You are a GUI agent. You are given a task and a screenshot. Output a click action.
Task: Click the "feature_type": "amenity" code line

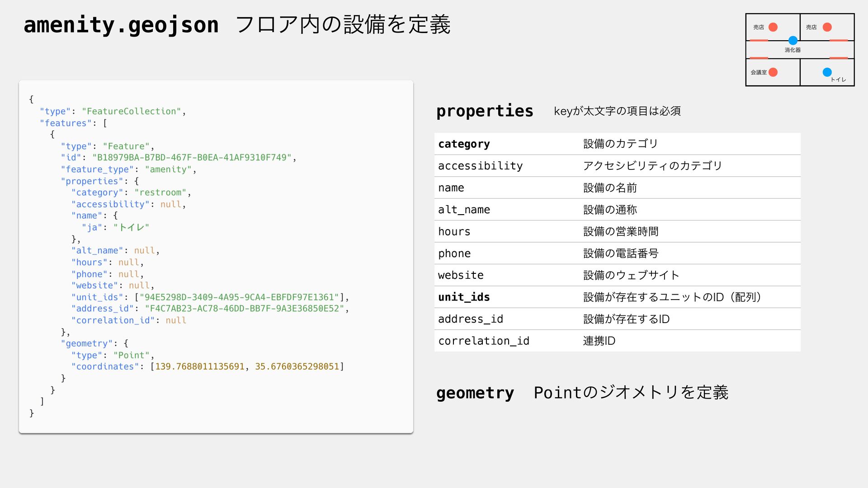click(128, 169)
